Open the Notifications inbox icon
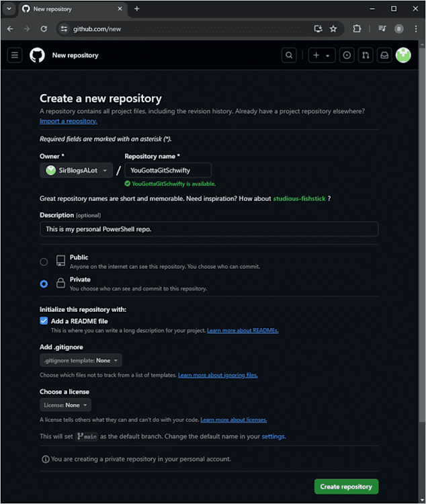Screen dimensions: 426x504 pos(384,55)
